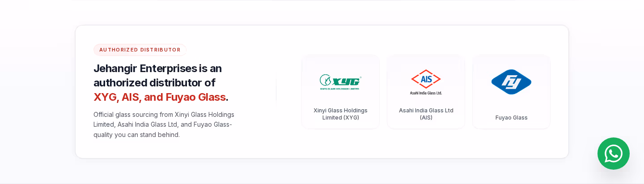Select the Asahi India Glass Ltd (AIS) caption

(426, 114)
